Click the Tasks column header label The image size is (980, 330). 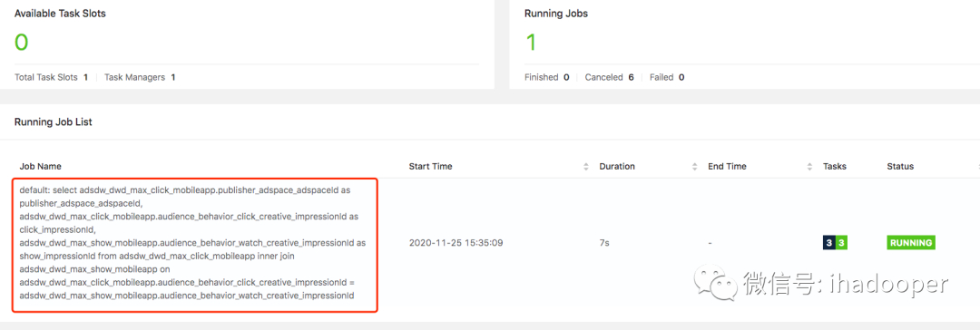[x=835, y=166]
